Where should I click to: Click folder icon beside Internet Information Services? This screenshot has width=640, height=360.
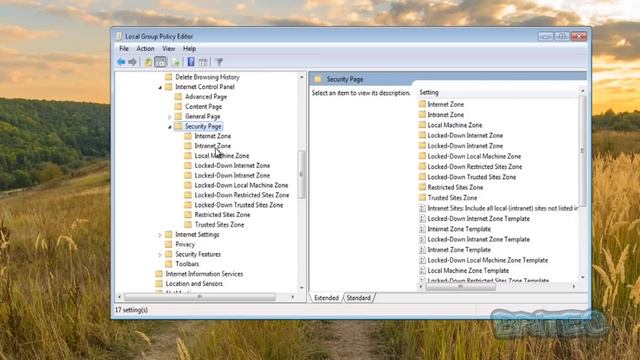click(159, 273)
